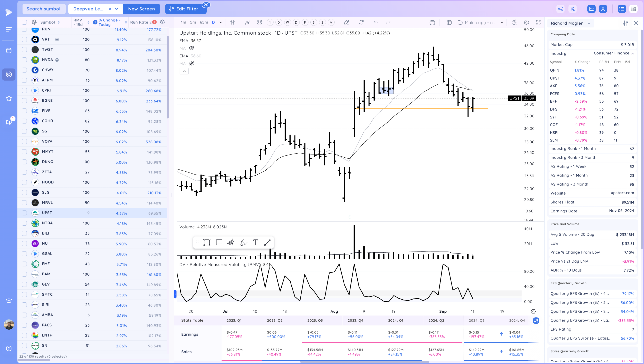Image resolution: width=644 pixels, height=364 pixels.
Task: Click the New Screen button
Action: click(141, 9)
